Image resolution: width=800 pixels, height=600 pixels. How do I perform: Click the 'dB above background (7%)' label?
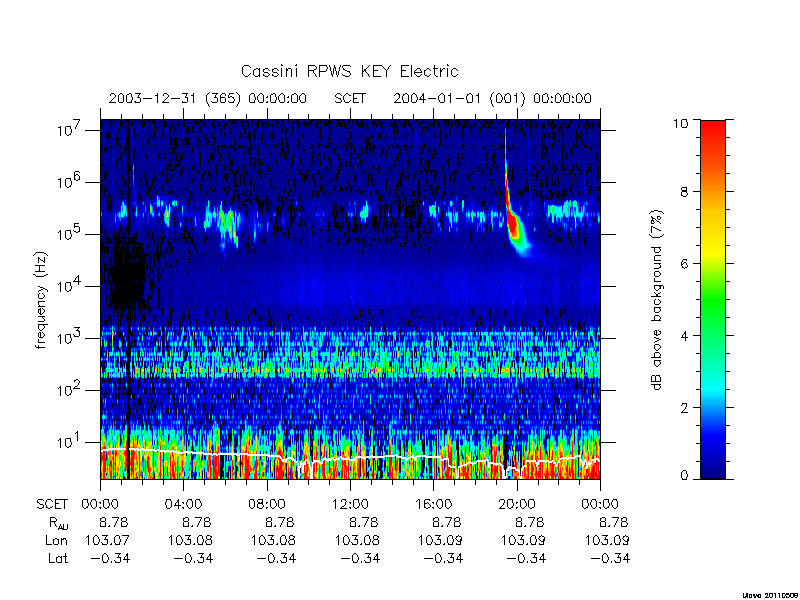pos(657,300)
